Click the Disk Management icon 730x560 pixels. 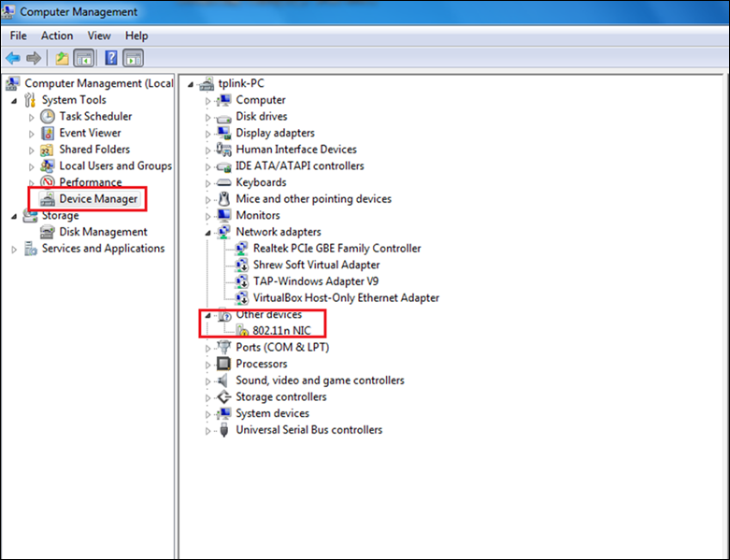click(48, 232)
